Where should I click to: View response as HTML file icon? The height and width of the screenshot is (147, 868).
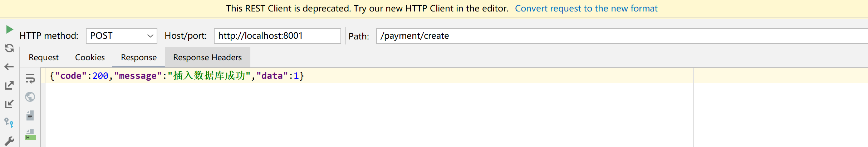(30, 134)
